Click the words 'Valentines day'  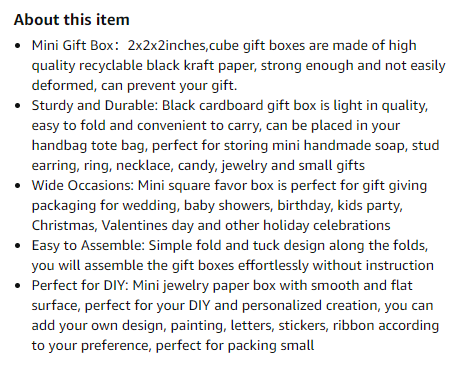tap(147, 226)
